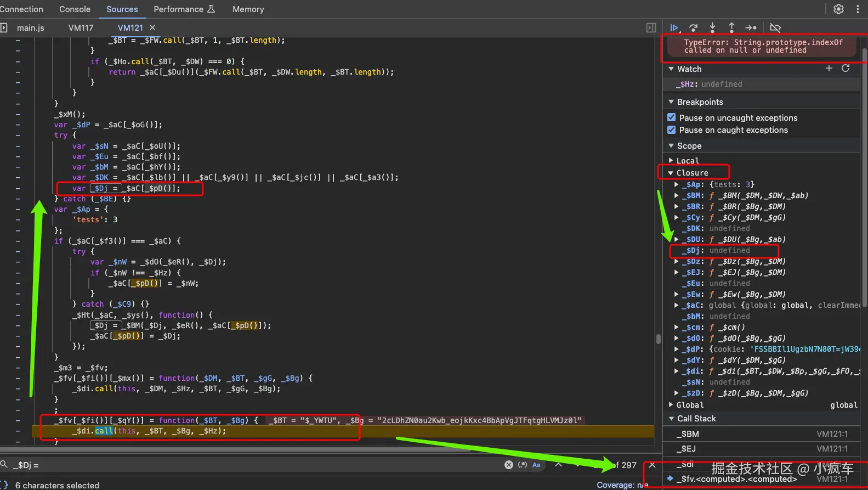
Task: Select _$fv.<computed>.<computed> call frame
Action: pos(762,479)
